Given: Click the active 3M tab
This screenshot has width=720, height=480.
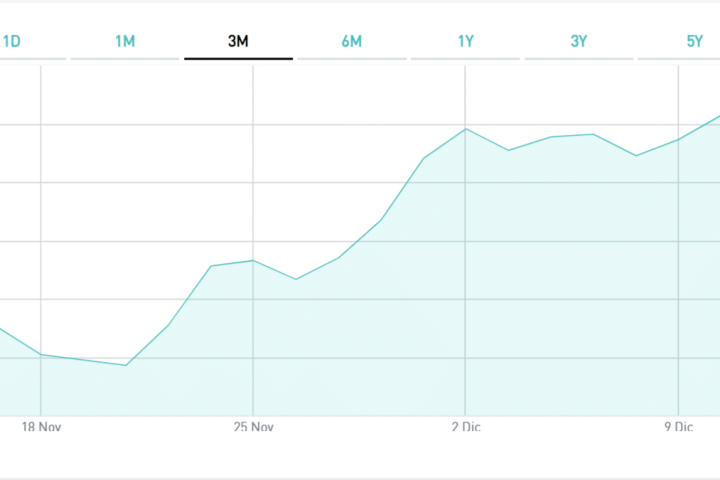Looking at the screenshot, I should tap(238, 41).
